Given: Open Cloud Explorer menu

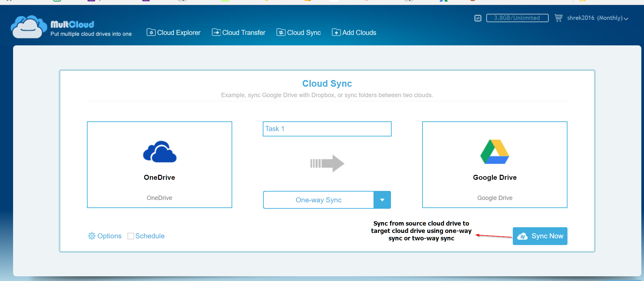Looking at the screenshot, I should (174, 33).
